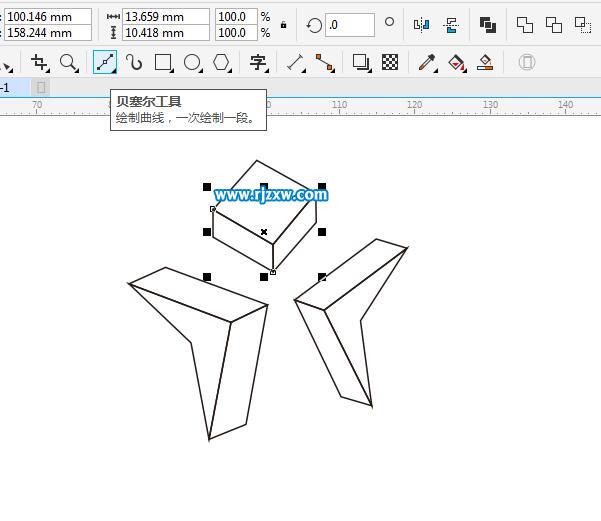The width and height of the screenshot is (601, 521).
Task: Edit the object height 10.418 mm field
Action: click(x=166, y=33)
